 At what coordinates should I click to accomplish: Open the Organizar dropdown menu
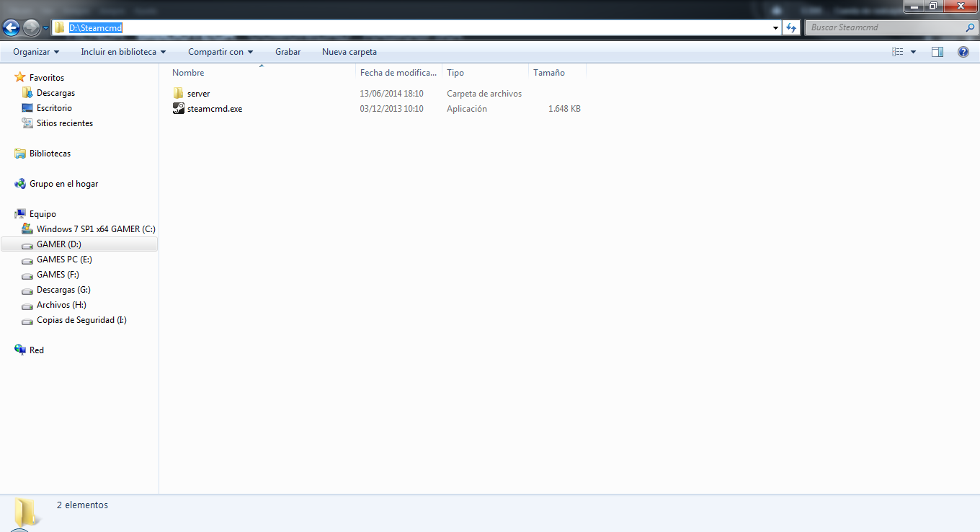(x=36, y=52)
